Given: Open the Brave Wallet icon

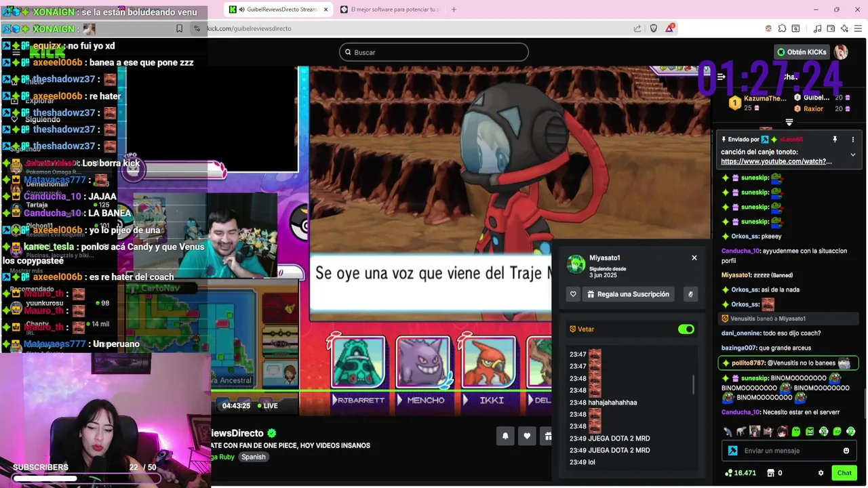Looking at the screenshot, I should pyautogui.click(x=831, y=28).
